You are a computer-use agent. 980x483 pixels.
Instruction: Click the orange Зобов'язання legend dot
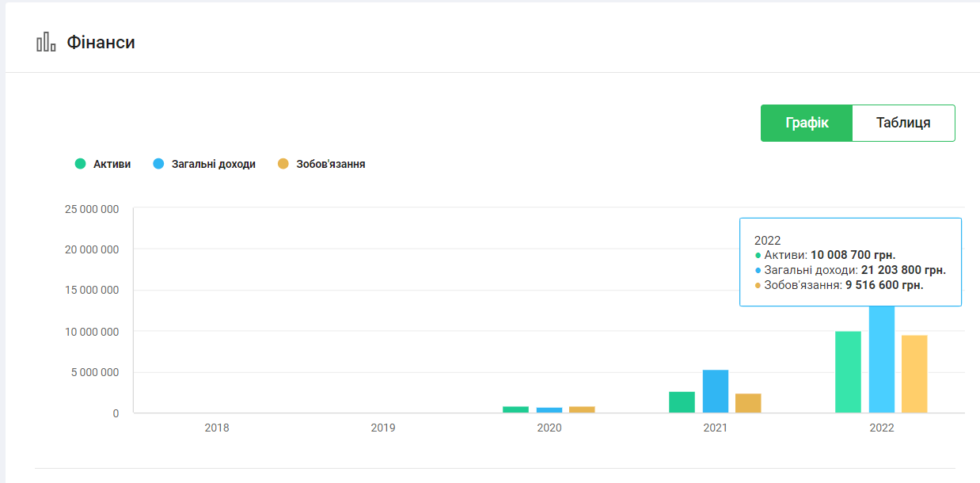283,164
